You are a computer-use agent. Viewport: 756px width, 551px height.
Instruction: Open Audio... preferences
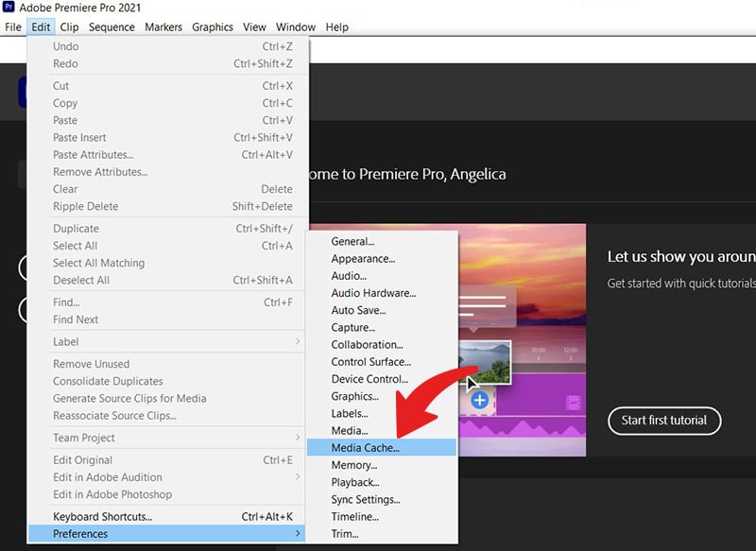382,276
